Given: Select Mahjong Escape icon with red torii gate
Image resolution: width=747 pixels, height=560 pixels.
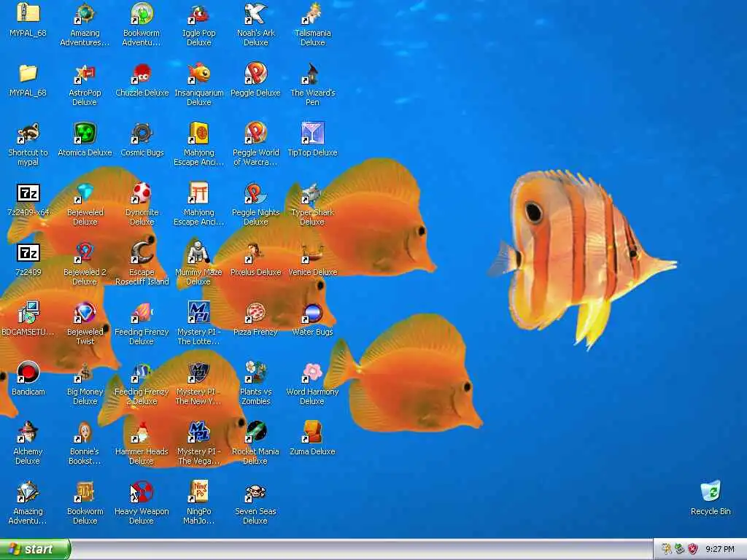Looking at the screenshot, I should click(198, 192).
